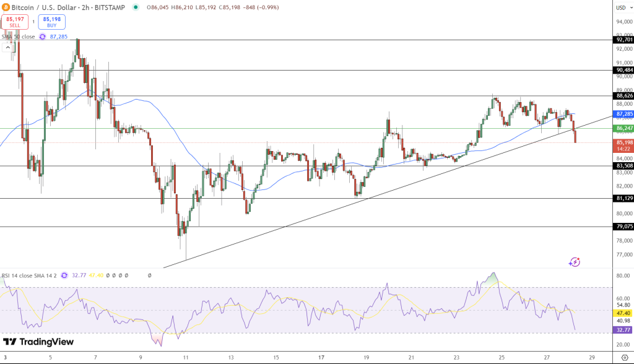Image resolution: width=634 pixels, height=364 pixels.
Task: Click the Bitcoin symbol logo icon
Action: pos(6,7)
